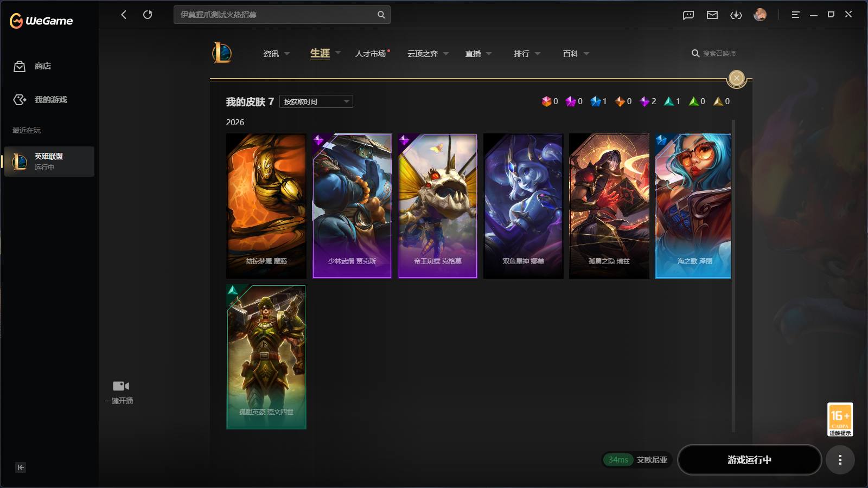Click the summoner search magnifier icon
The height and width of the screenshot is (488, 868).
pyautogui.click(x=695, y=53)
